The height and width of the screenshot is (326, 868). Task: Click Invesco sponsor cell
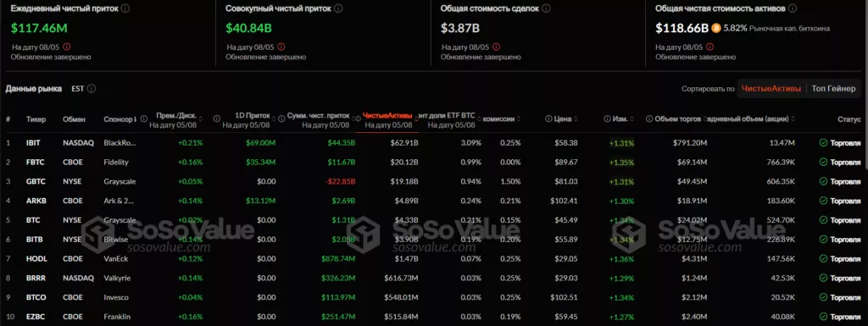[x=115, y=297]
